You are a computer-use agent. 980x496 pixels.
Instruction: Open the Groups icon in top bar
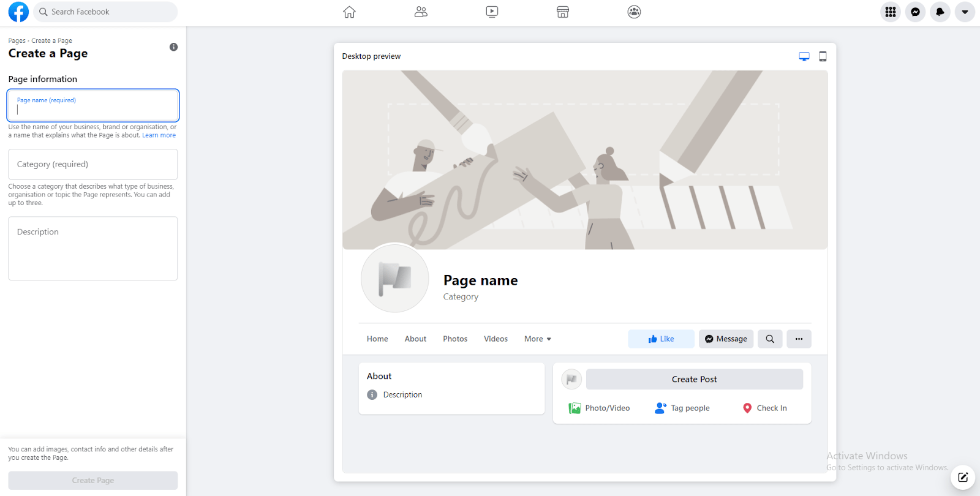pos(634,12)
